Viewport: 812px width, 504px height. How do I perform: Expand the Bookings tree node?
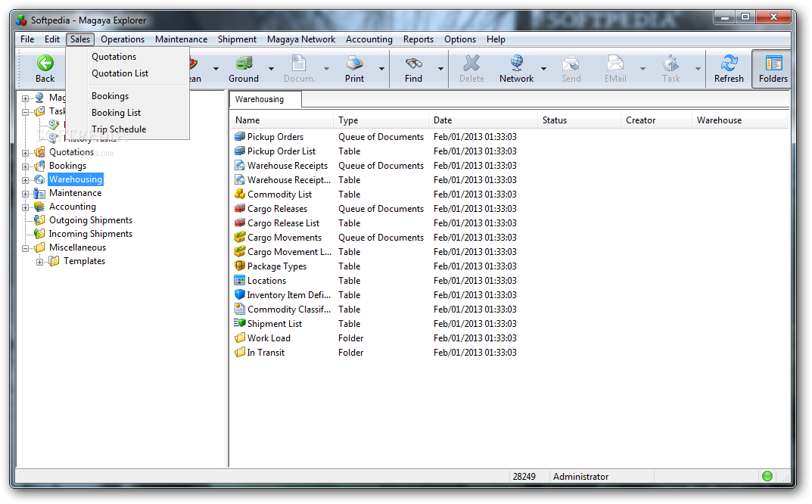pyautogui.click(x=26, y=166)
